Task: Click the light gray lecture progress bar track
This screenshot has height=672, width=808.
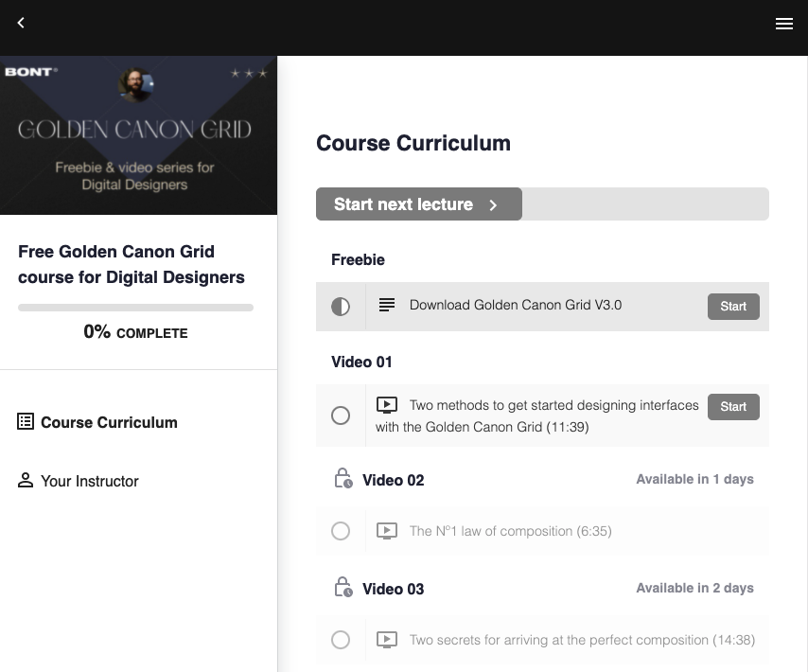Action: [645, 204]
